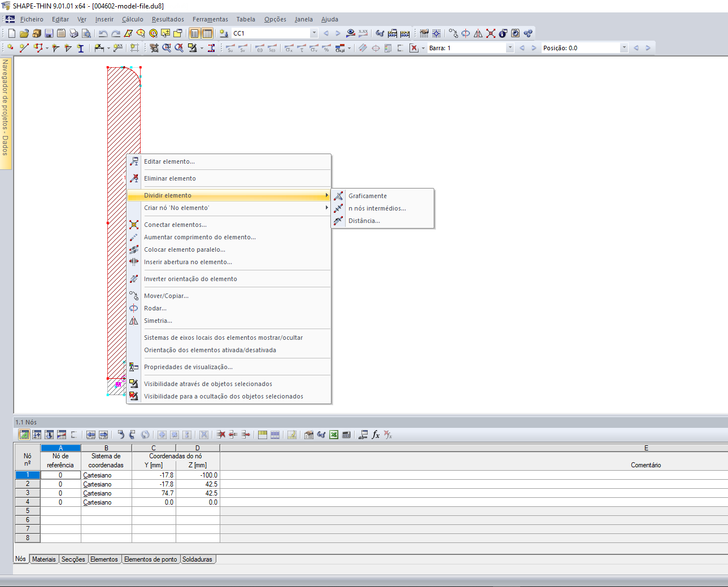The image size is (728, 587).
Task: Open the Ajuda menu
Action: click(330, 19)
